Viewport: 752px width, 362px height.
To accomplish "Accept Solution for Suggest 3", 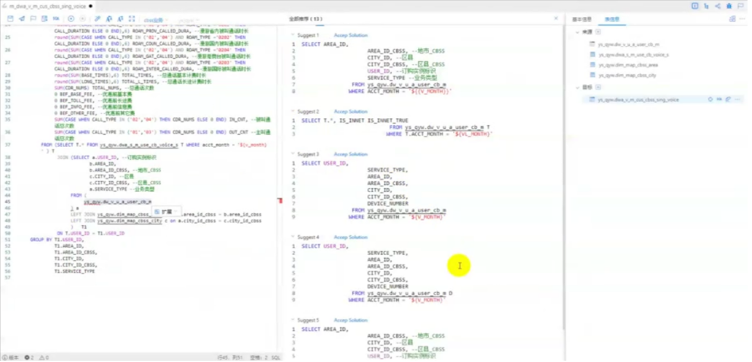I will click(x=351, y=154).
